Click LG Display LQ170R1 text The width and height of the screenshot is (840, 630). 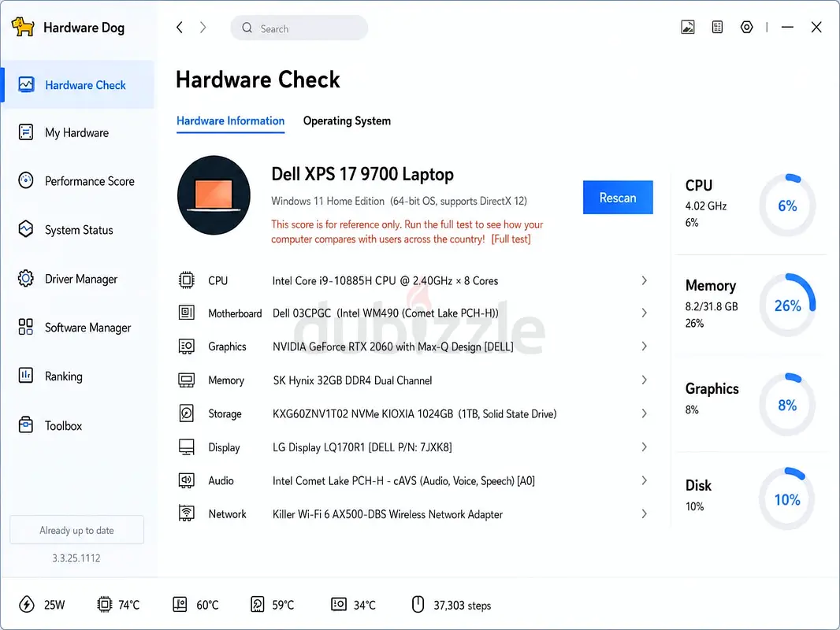click(x=362, y=447)
